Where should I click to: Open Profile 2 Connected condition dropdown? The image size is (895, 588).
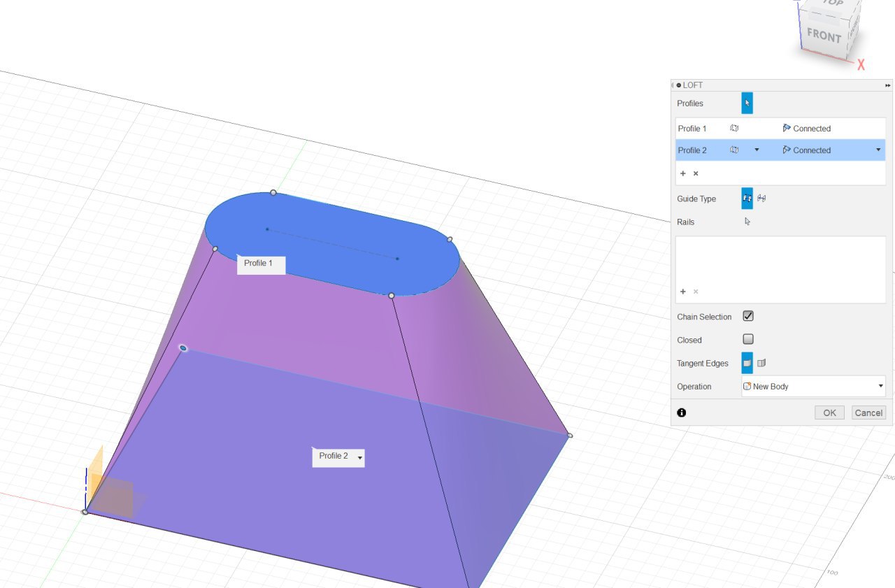pyautogui.click(x=878, y=150)
